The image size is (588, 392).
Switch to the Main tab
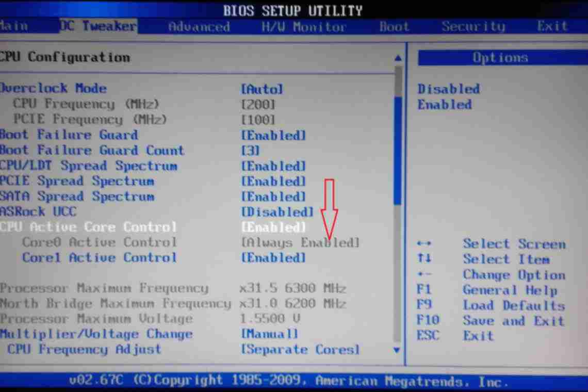(13, 26)
